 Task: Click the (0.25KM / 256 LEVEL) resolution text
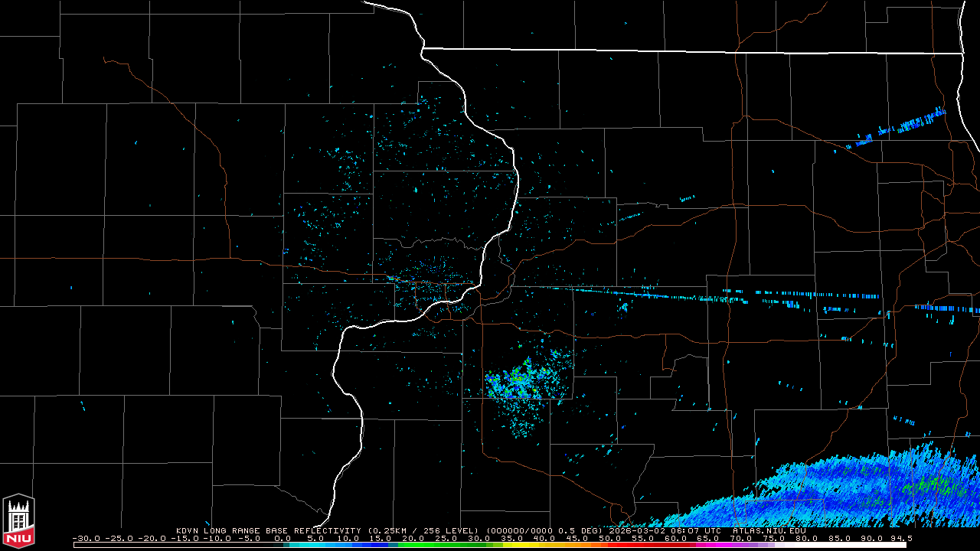tap(425, 530)
